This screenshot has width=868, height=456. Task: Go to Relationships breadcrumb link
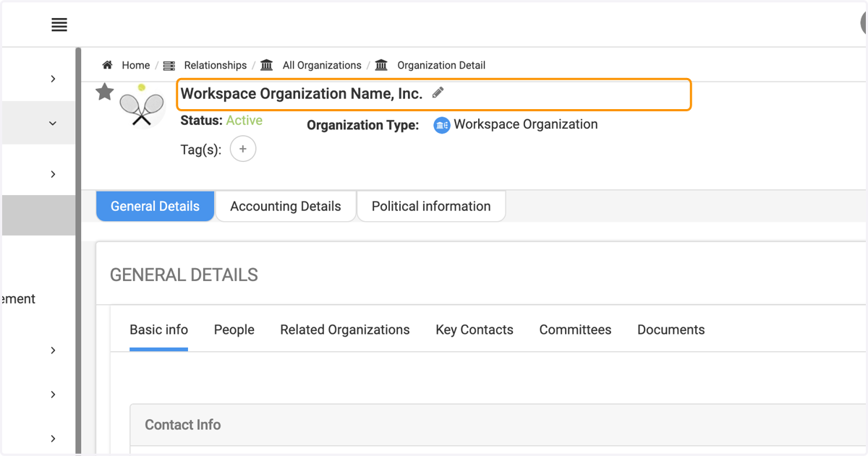coord(216,65)
